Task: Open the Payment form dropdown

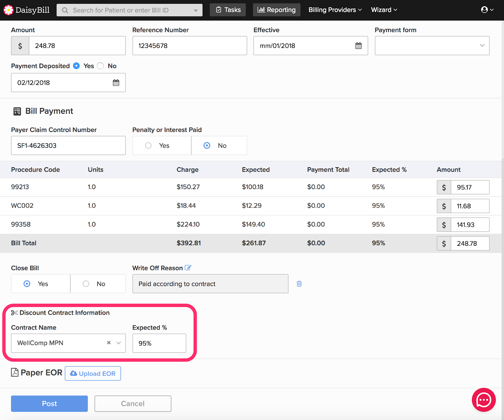Action: tap(432, 46)
